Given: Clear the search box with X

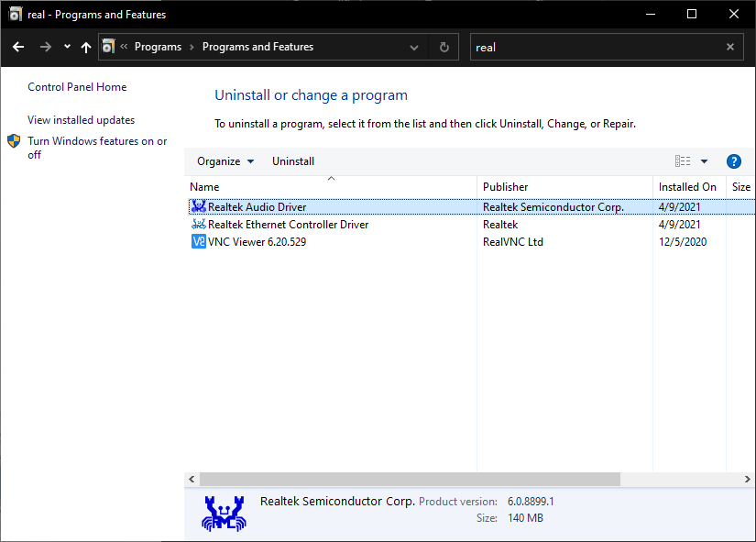Looking at the screenshot, I should (730, 47).
